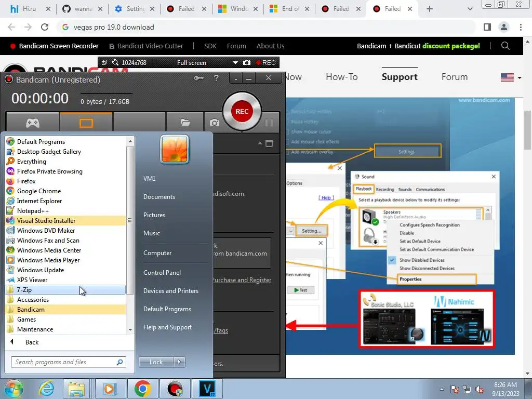The height and width of the screenshot is (399, 532).
Task: Click the VM1 user folder link
Action: pyautogui.click(x=149, y=179)
